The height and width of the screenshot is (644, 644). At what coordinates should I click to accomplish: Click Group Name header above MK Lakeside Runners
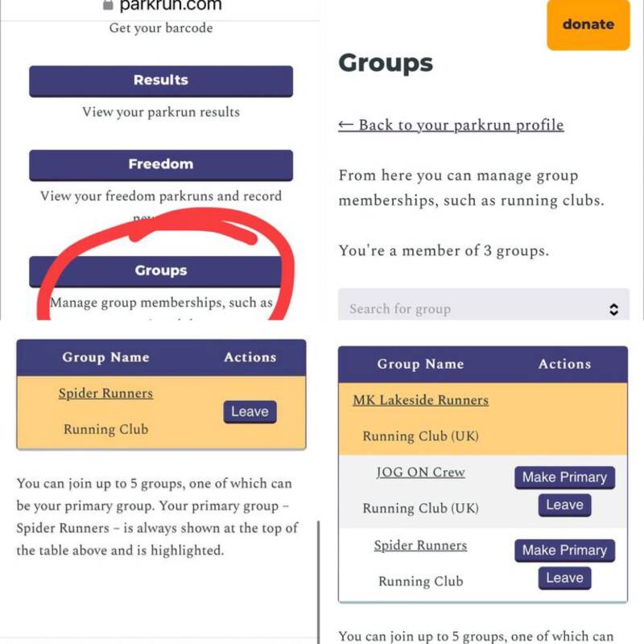coord(420,364)
